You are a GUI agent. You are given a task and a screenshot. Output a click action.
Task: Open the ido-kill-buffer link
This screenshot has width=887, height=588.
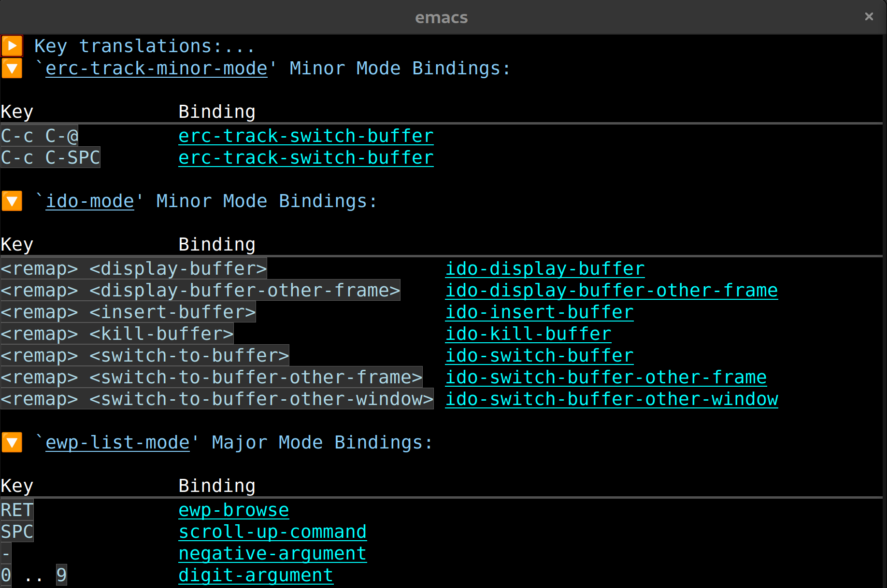tap(528, 334)
